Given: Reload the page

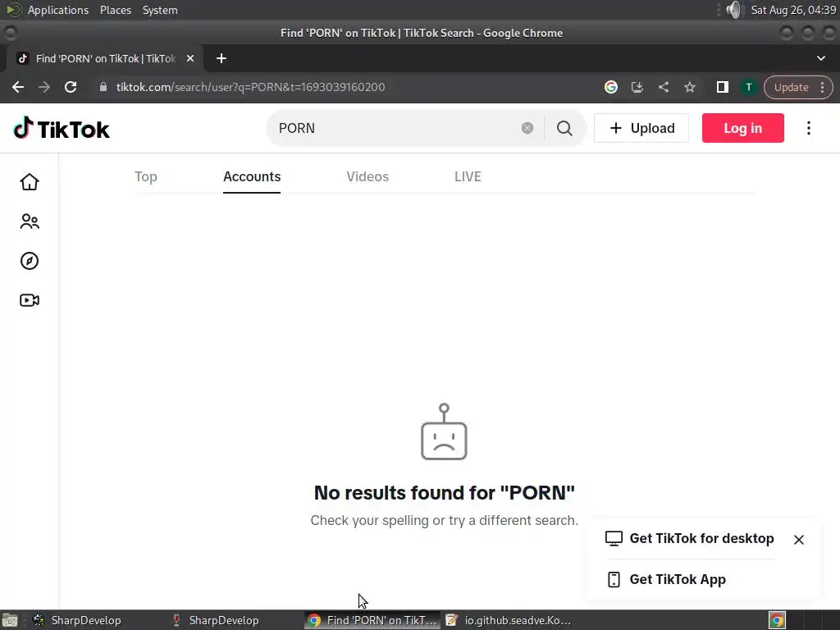Looking at the screenshot, I should click(71, 87).
